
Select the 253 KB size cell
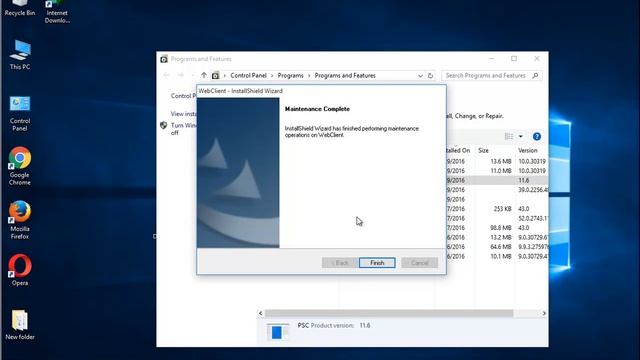click(502, 209)
